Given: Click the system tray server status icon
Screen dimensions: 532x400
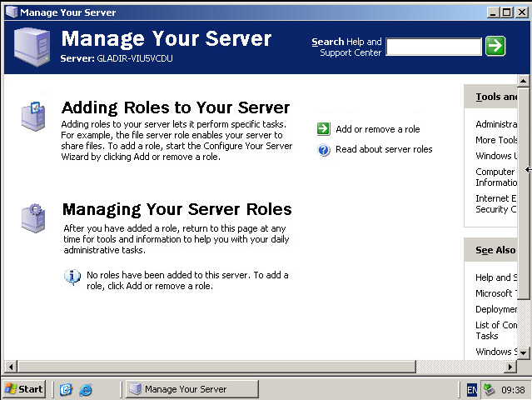Looking at the screenshot, I should click(490, 389).
